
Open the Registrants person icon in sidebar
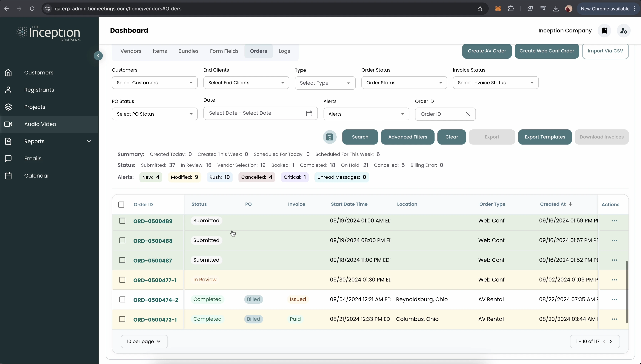click(8, 90)
